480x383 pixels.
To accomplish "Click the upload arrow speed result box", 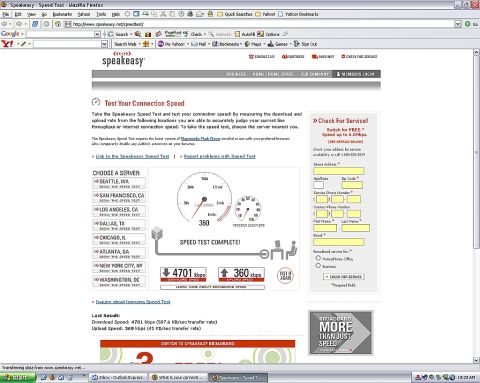I will click(241, 274).
